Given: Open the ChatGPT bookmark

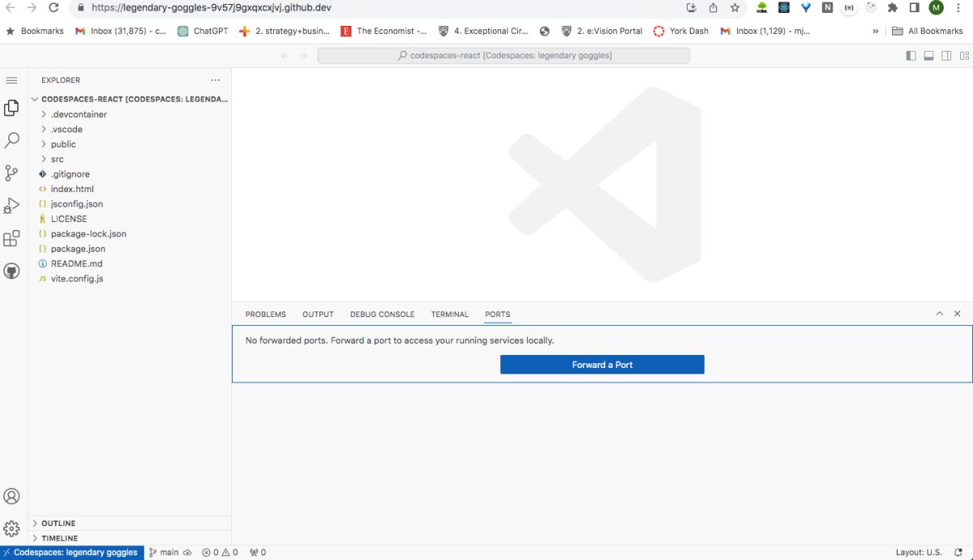Looking at the screenshot, I should click(203, 31).
